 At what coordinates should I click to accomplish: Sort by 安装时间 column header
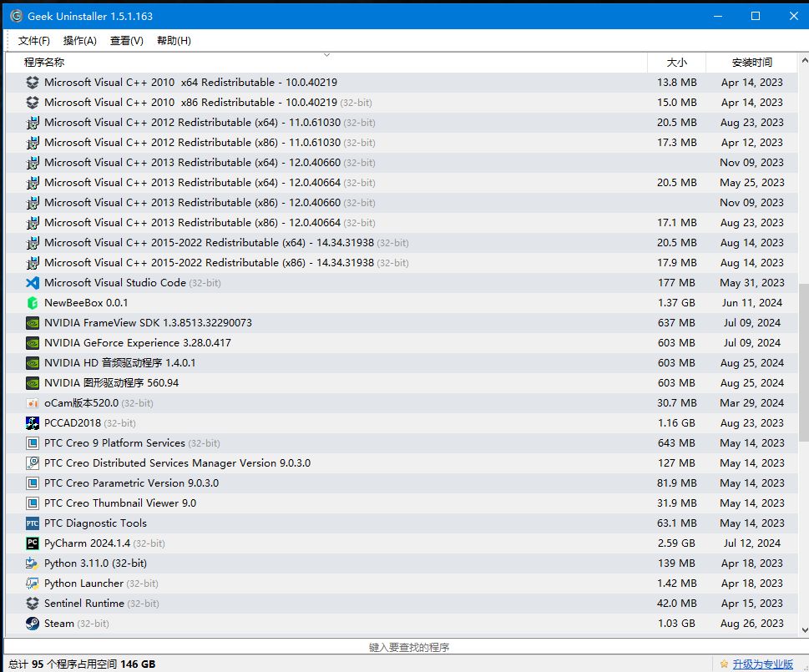tap(751, 63)
